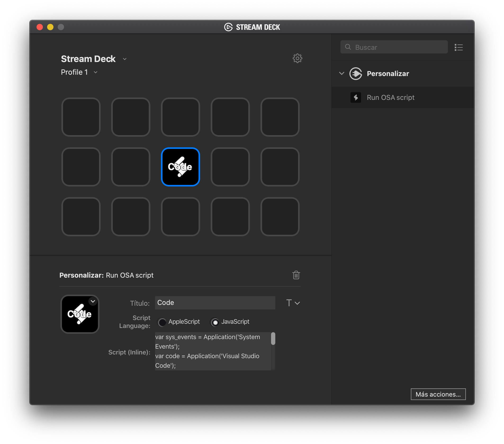Select the last empty key in top row
The height and width of the screenshot is (444, 504).
point(280,117)
